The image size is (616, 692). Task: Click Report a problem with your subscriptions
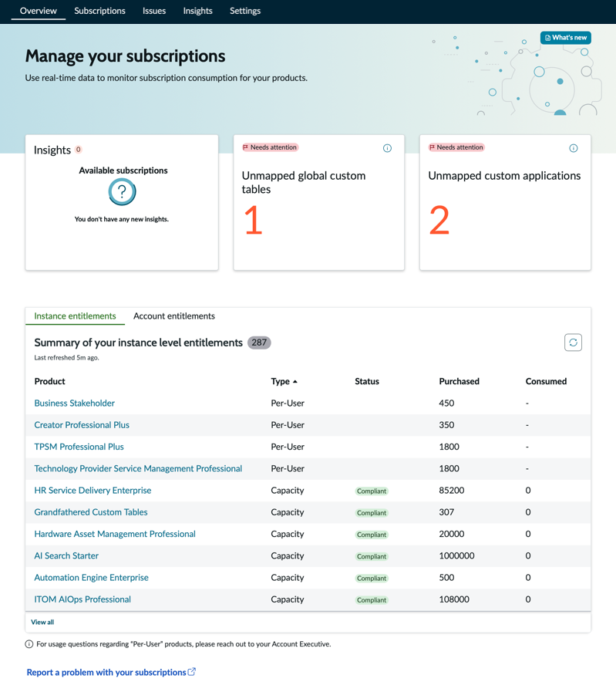coord(106,672)
